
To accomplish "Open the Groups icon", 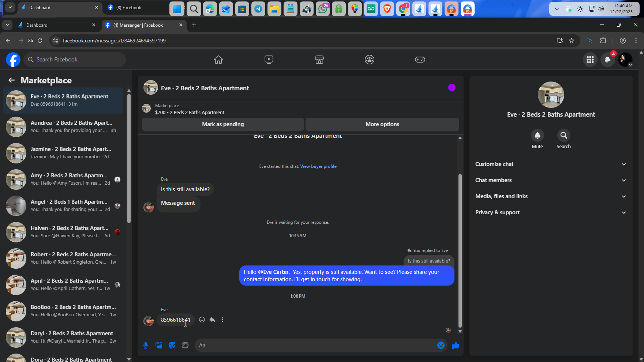I will (370, 60).
